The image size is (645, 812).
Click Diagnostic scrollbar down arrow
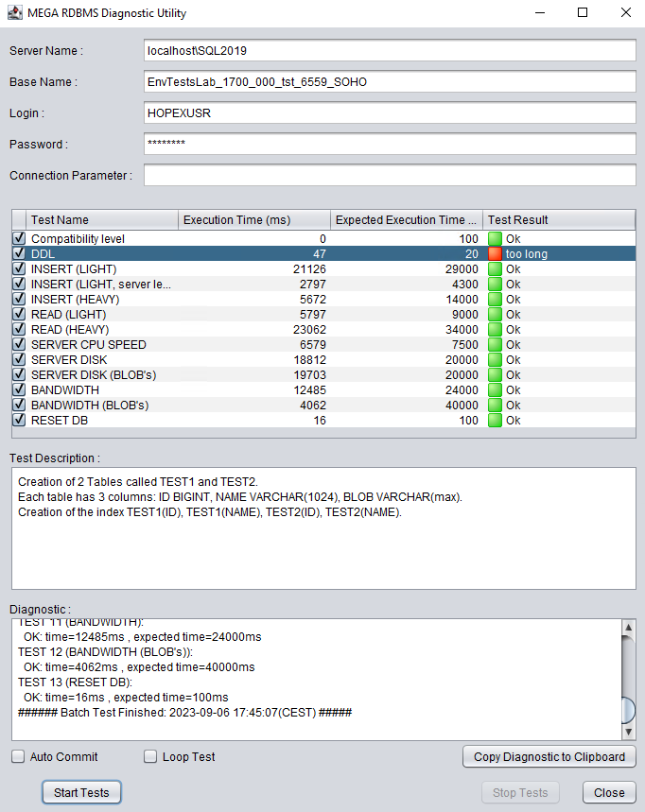(x=628, y=732)
